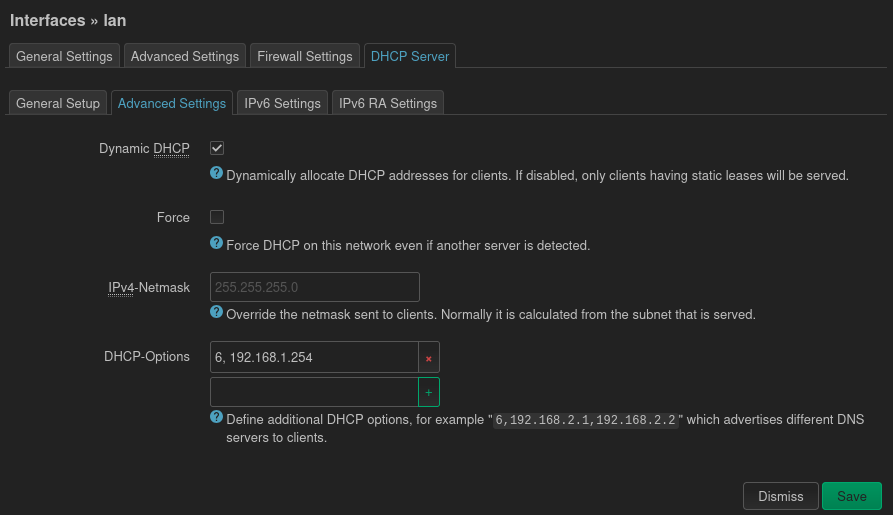Add a new DHCP option entry
The image size is (893, 515).
[429, 392]
